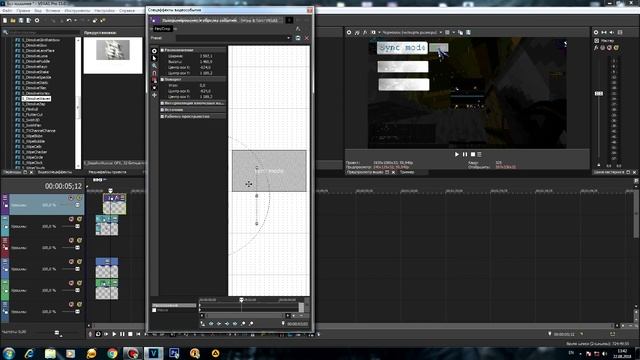Collapse the Поворот section in Pan/Crop
Screen dimensions: 640x360
point(162,79)
